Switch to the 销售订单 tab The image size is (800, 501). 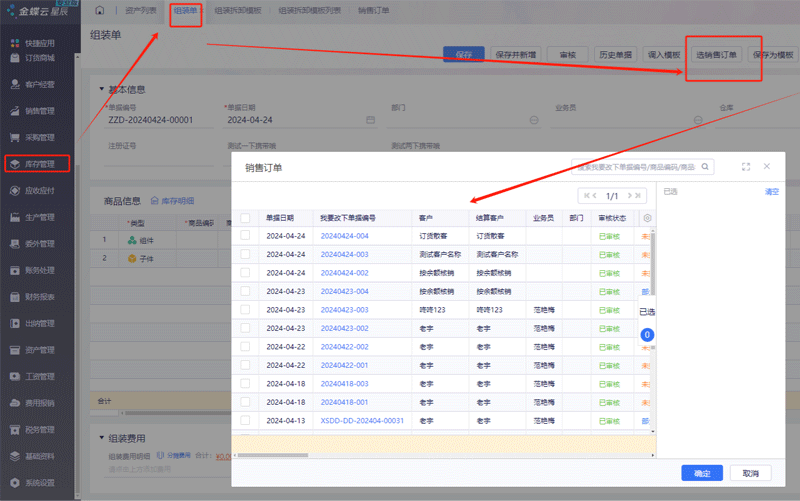[373, 10]
